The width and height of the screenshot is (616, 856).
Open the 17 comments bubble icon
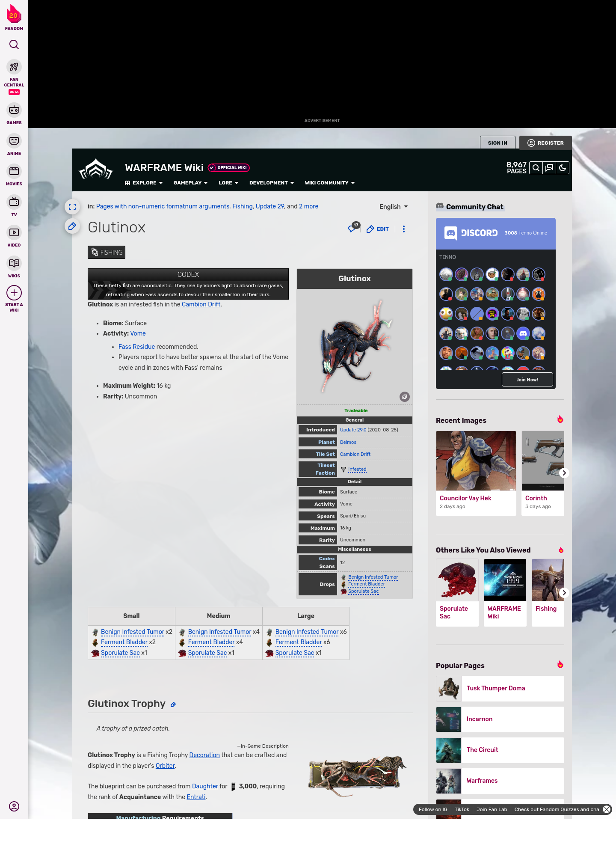pos(354,228)
